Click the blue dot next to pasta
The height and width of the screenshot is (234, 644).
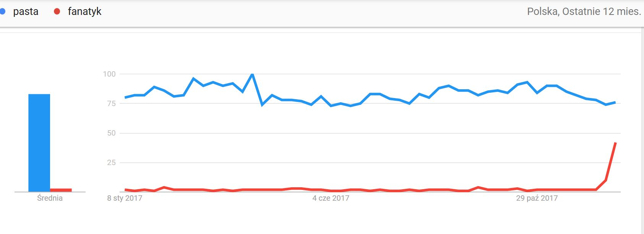(x=2, y=11)
